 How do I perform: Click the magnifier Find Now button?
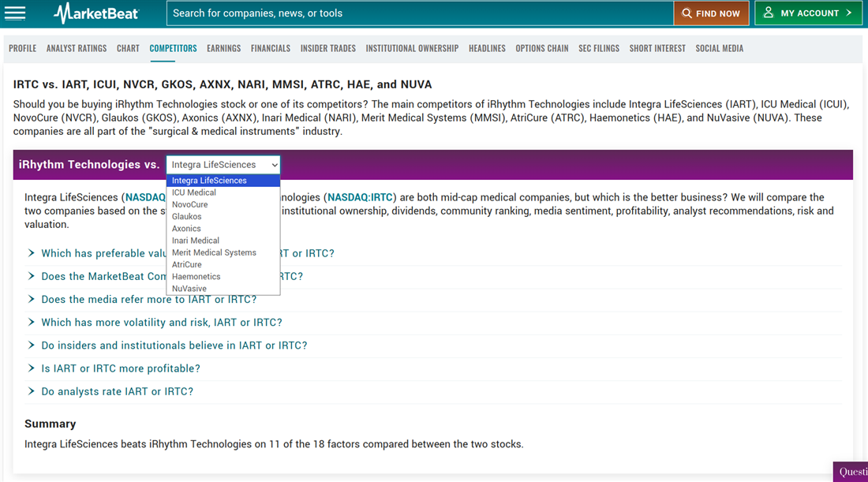point(711,13)
